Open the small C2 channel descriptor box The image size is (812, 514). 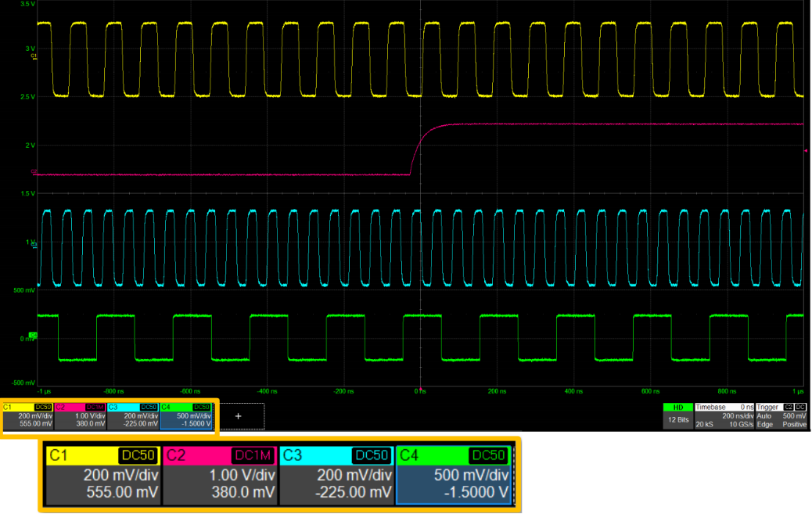pyautogui.click(x=81, y=416)
